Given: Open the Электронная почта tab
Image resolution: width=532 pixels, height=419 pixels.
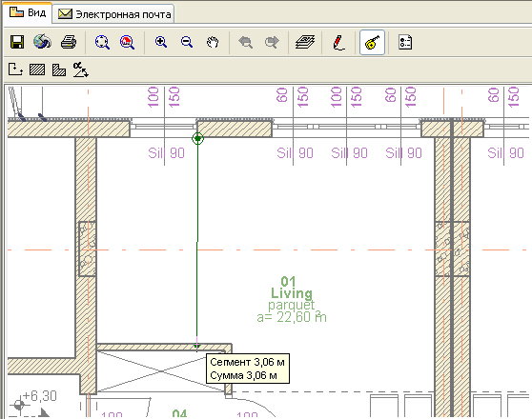Looking at the screenshot, I should [x=114, y=14].
